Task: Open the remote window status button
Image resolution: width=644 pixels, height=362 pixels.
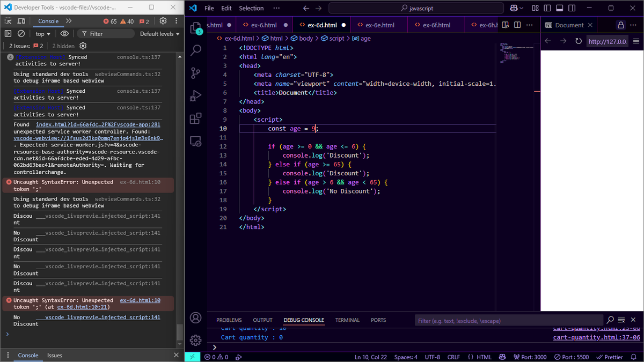Action: click(x=192, y=357)
